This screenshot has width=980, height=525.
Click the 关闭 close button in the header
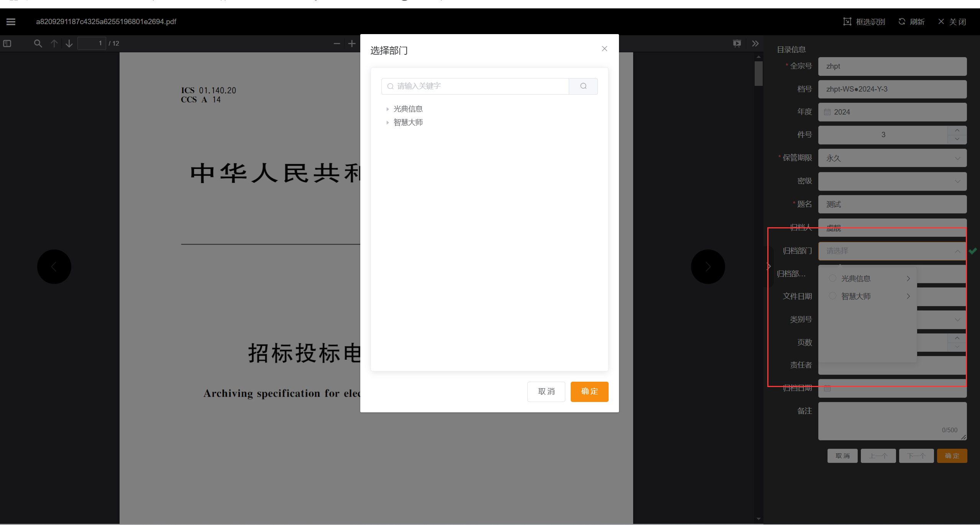point(952,22)
